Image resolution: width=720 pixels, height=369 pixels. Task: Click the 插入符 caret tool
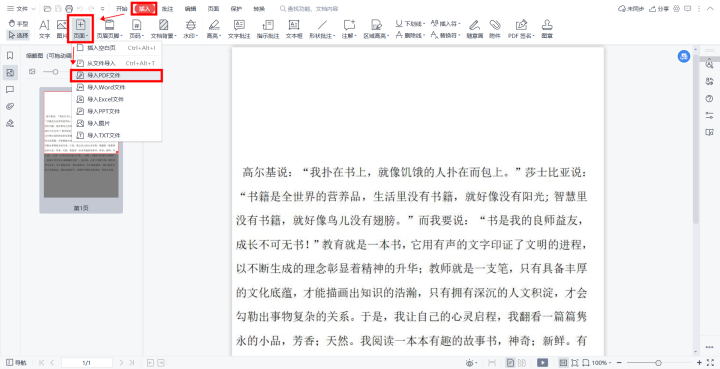pyautogui.click(x=446, y=23)
